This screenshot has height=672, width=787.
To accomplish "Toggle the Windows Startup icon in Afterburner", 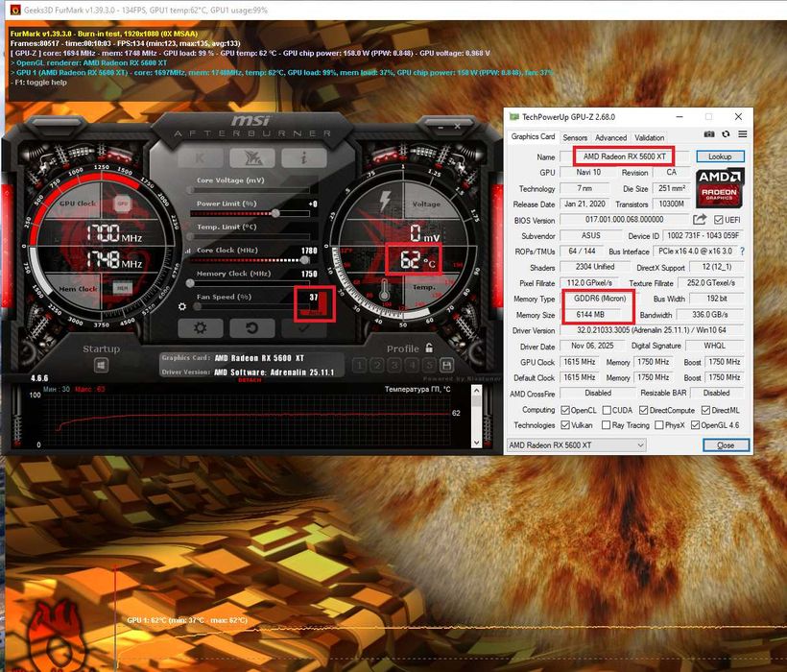I will coord(102,365).
